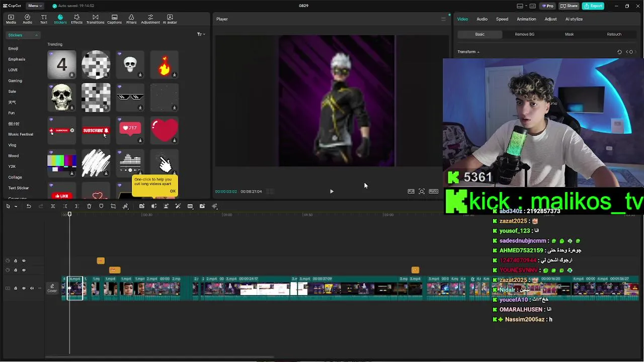The height and width of the screenshot is (362, 644).
Task: Switch to the Audio properties tab
Action: click(x=482, y=19)
